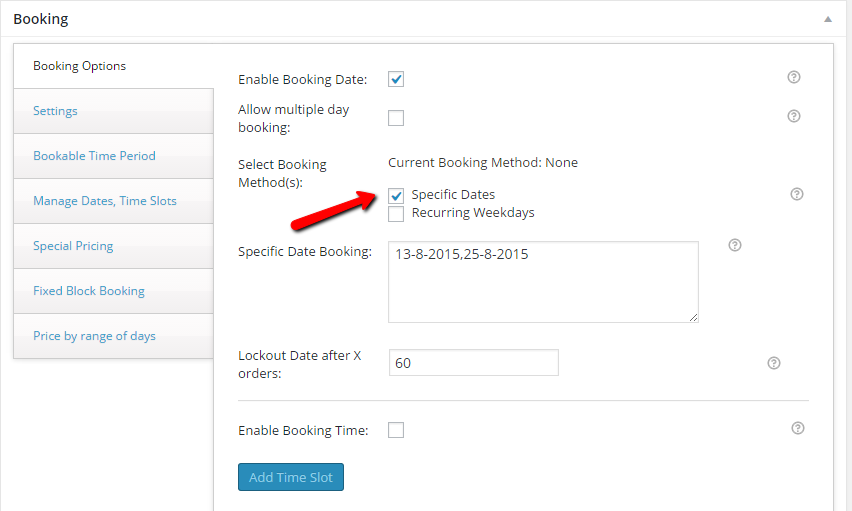Viewport: 852px width, 511px height.
Task: Click into Lockout Date orders field
Action: click(474, 363)
